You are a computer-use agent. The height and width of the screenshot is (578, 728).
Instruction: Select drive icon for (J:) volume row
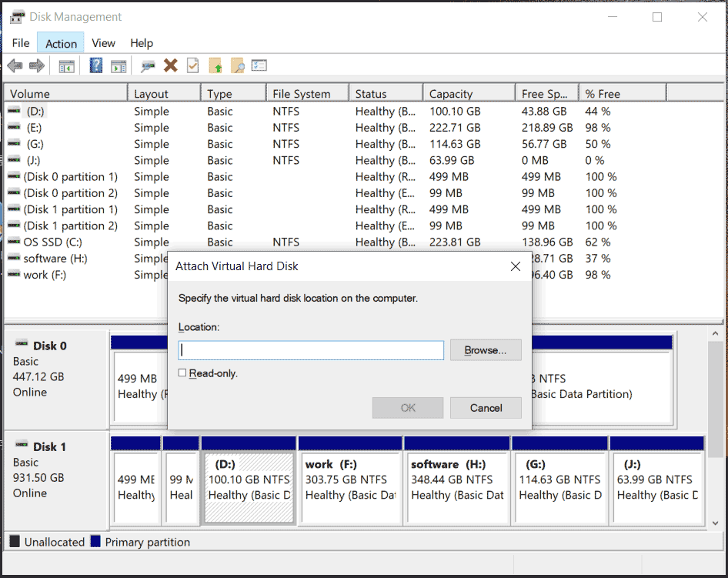click(14, 160)
